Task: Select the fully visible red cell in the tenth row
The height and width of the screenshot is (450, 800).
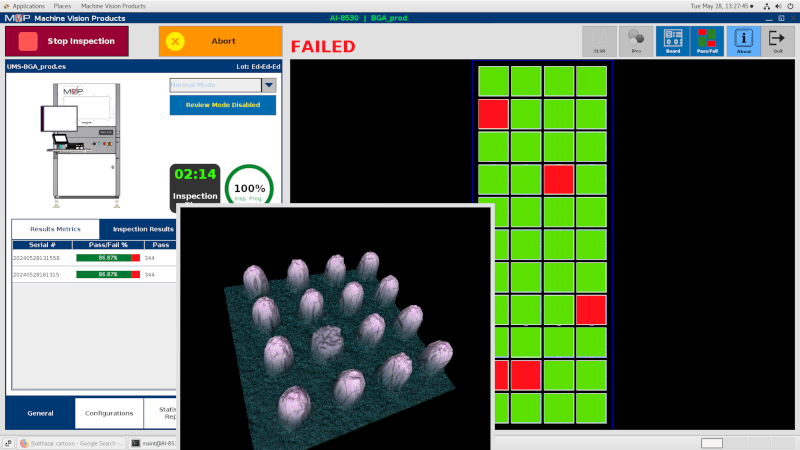Action: click(526, 375)
